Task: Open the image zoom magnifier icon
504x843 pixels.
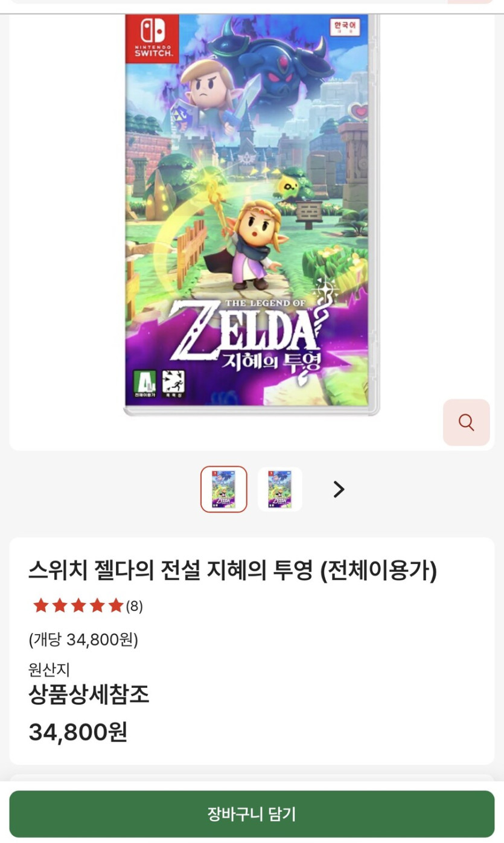Action: pyautogui.click(x=465, y=422)
